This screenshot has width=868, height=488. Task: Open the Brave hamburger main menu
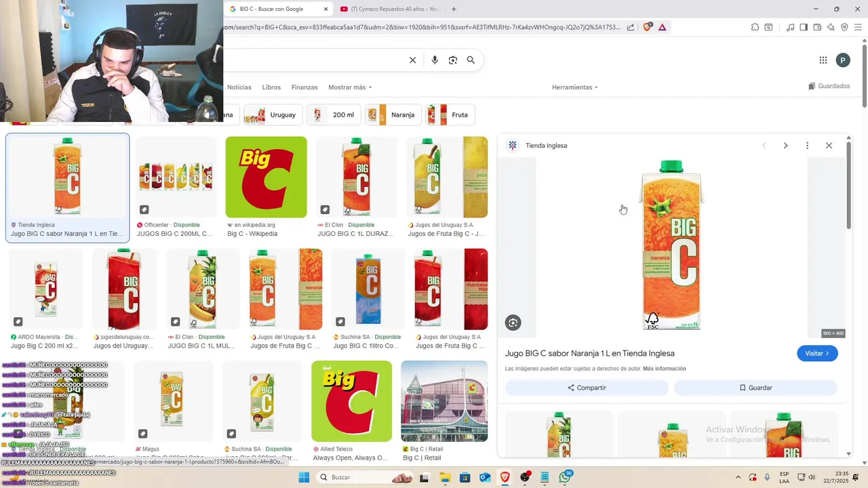(x=859, y=27)
